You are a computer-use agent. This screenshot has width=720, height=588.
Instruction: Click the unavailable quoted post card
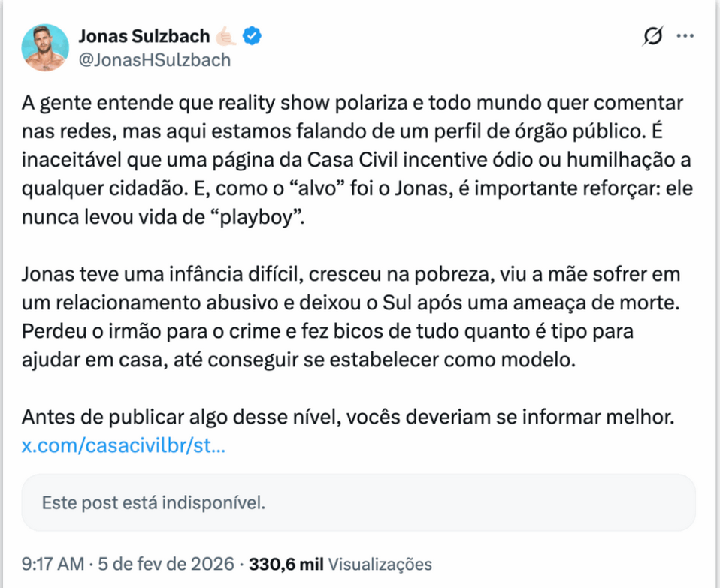[x=358, y=502]
